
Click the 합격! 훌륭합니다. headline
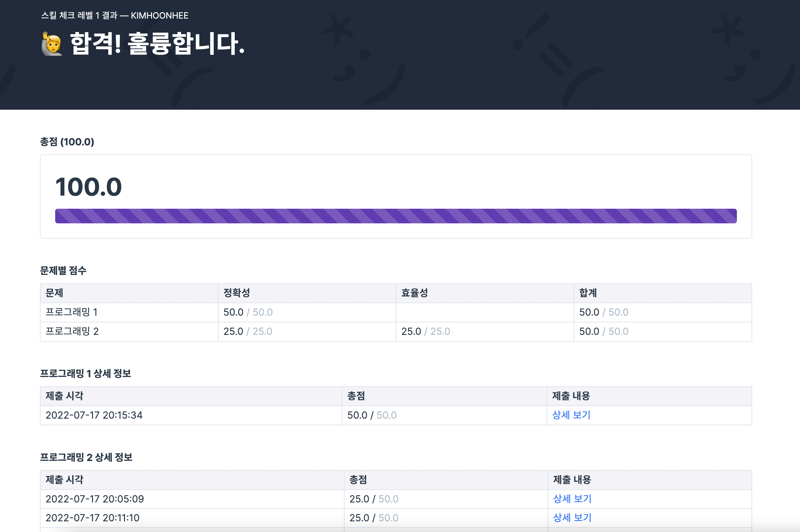click(157, 44)
